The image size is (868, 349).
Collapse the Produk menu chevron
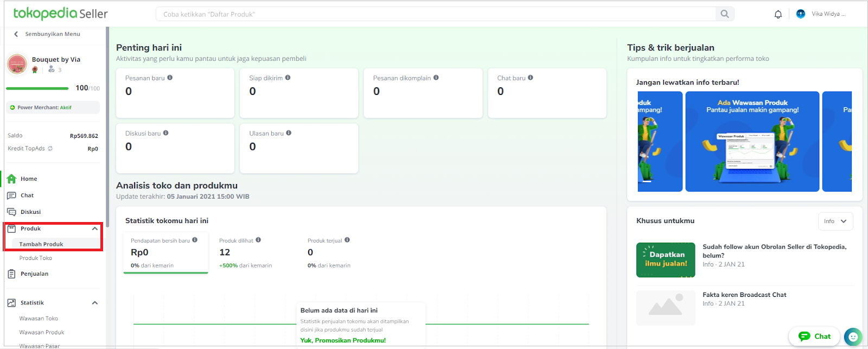95,229
